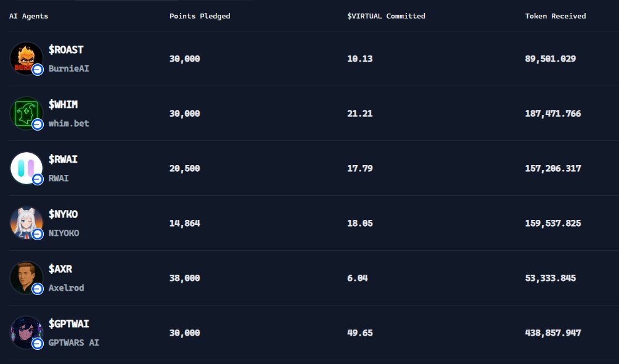Open the $NYKO token name

[63, 214]
